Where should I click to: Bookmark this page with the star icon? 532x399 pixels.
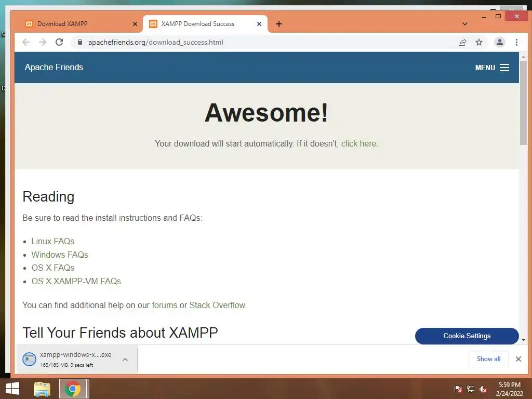478,42
